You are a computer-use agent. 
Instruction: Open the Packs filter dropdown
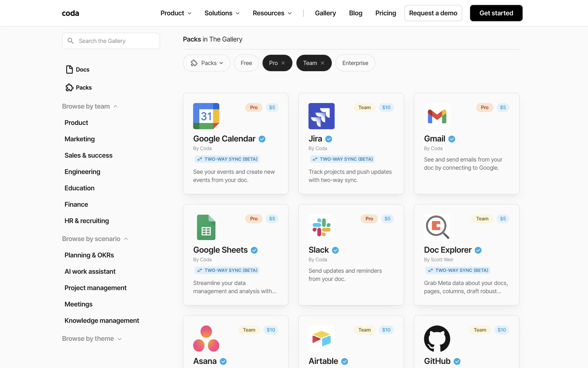click(x=206, y=63)
